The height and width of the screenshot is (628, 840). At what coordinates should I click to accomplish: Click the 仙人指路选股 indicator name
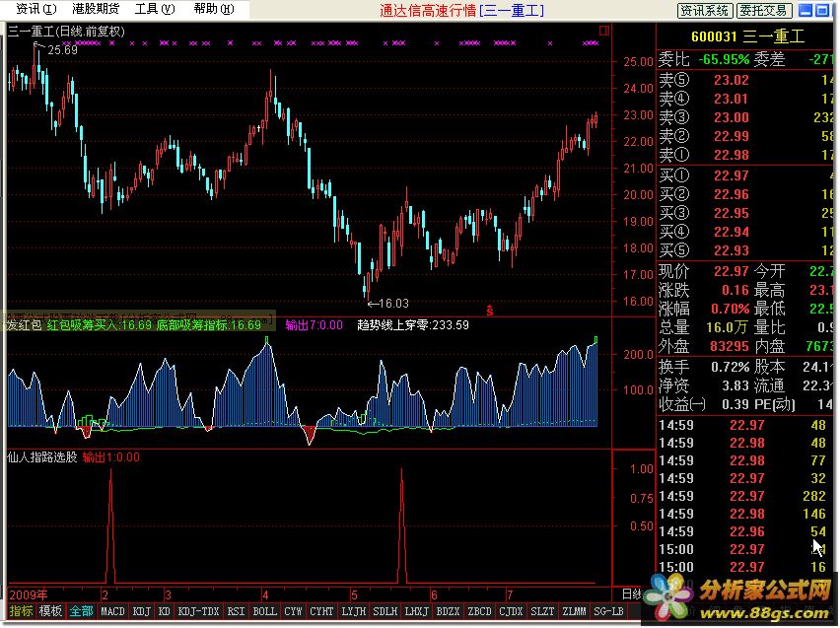click(42, 457)
